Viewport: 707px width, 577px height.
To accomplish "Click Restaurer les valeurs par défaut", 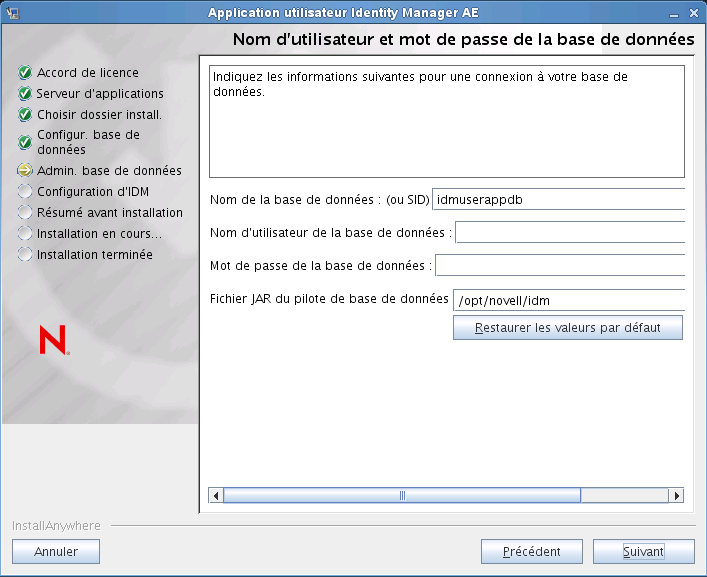I will click(x=568, y=327).
